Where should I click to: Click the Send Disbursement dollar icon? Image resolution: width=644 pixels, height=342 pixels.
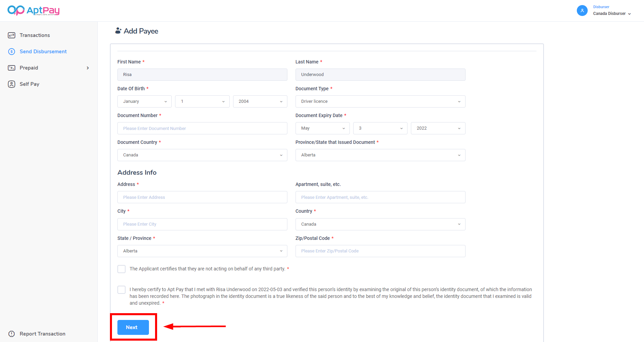coord(12,52)
